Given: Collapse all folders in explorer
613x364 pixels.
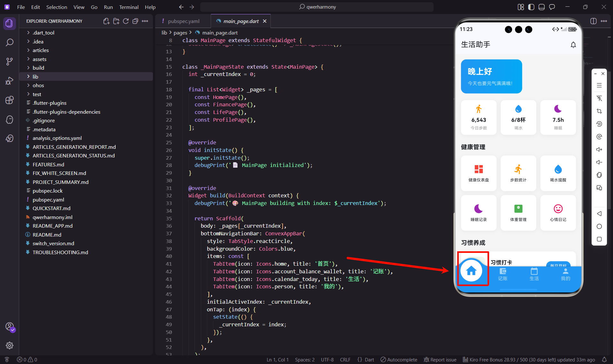Looking at the screenshot, I should click(x=135, y=21).
